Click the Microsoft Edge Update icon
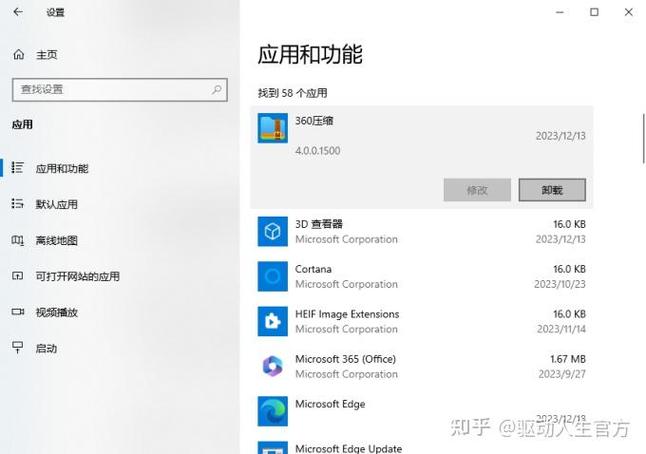 (x=273, y=448)
